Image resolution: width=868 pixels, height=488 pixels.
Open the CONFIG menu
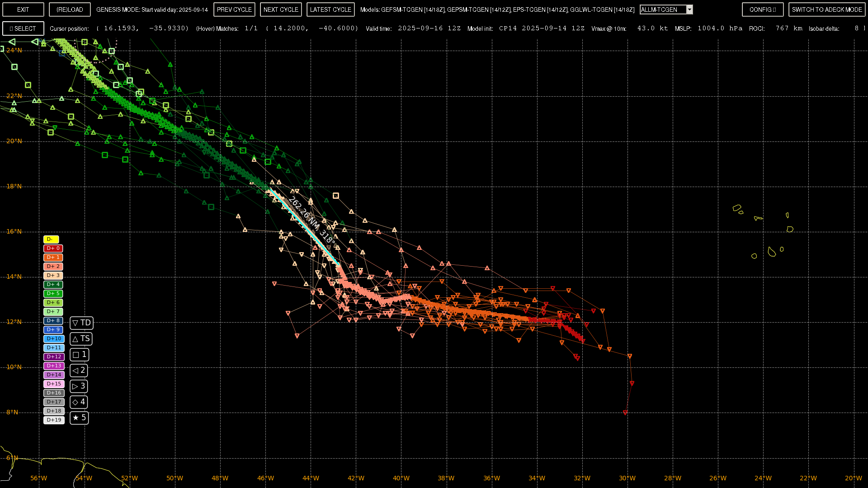point(762,9)
